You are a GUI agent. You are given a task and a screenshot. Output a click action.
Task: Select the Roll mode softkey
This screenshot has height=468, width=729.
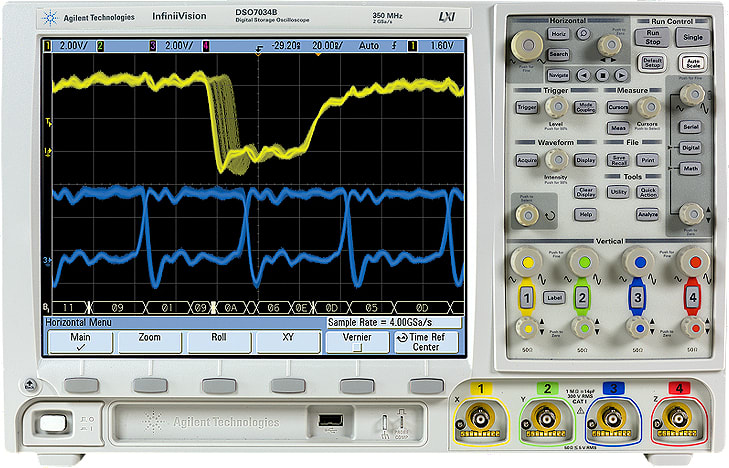pyautogui.click(x=219, y=342)
